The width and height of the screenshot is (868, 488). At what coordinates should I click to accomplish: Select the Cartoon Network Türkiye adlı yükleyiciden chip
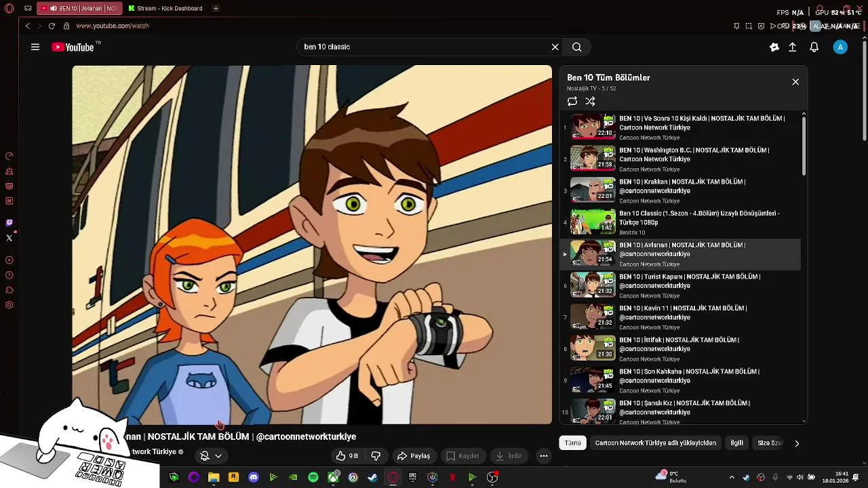pos(656,443)
